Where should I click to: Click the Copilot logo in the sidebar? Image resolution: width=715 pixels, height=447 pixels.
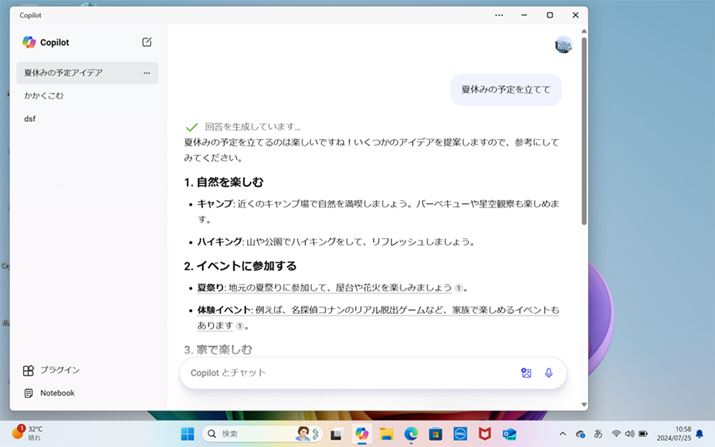[x=29, y=42]
